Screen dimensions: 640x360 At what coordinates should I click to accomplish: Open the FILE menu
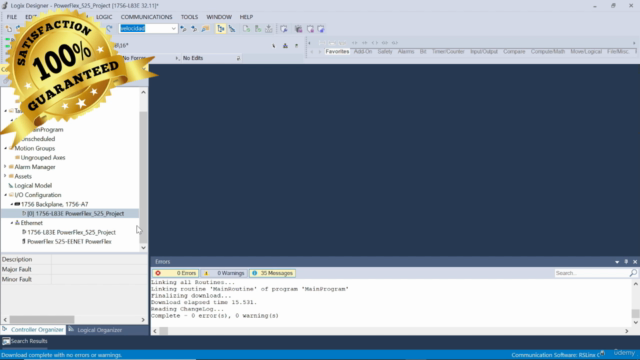tap(12, 17)
